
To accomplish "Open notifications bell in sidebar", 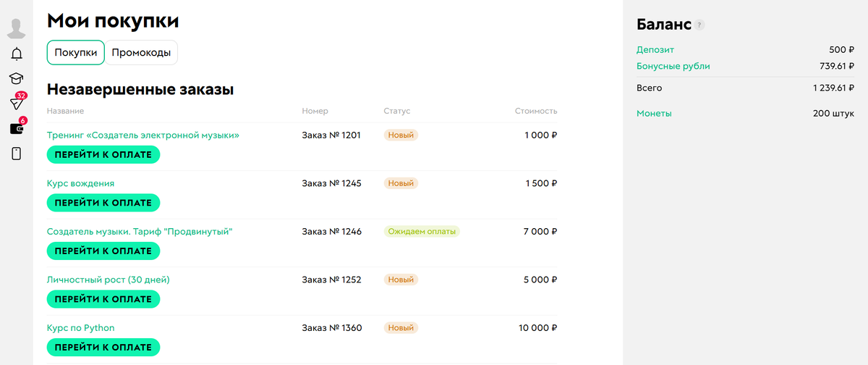I will click(x=16, y=54).
